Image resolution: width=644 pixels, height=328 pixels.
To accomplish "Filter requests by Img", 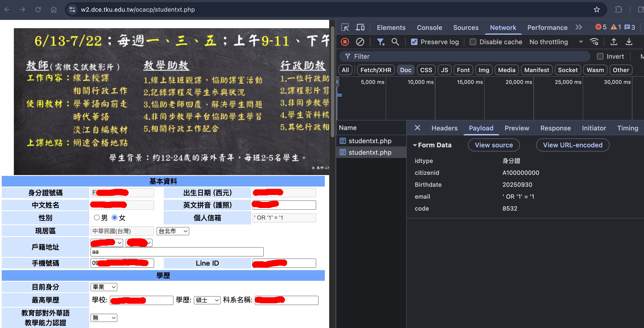I will [484, 70].
